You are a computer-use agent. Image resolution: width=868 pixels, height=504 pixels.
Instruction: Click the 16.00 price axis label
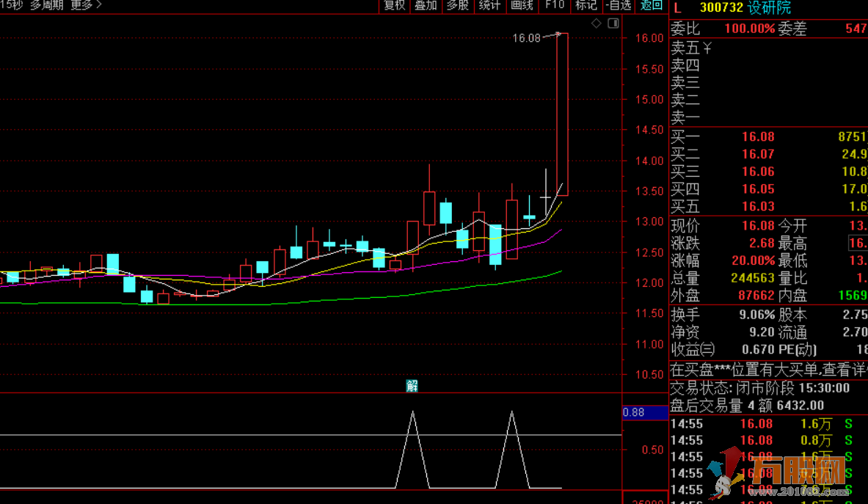pyautogui.click(x=649, y=38)
